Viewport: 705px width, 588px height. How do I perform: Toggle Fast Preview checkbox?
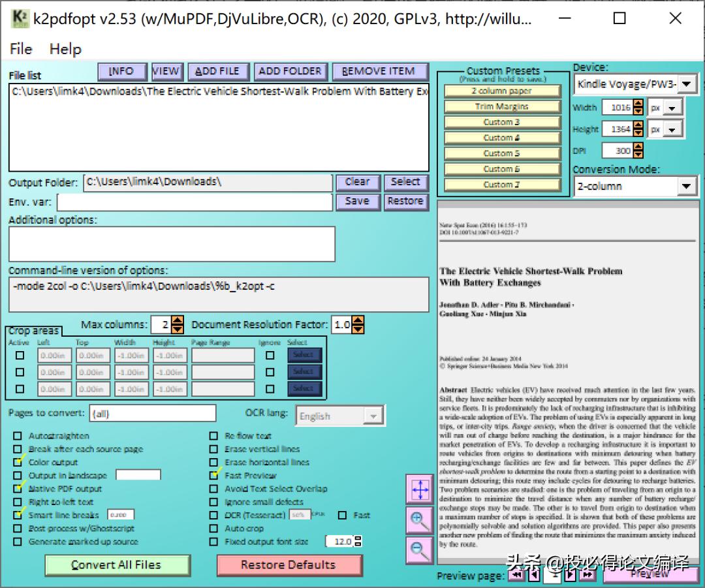point(213,475)
